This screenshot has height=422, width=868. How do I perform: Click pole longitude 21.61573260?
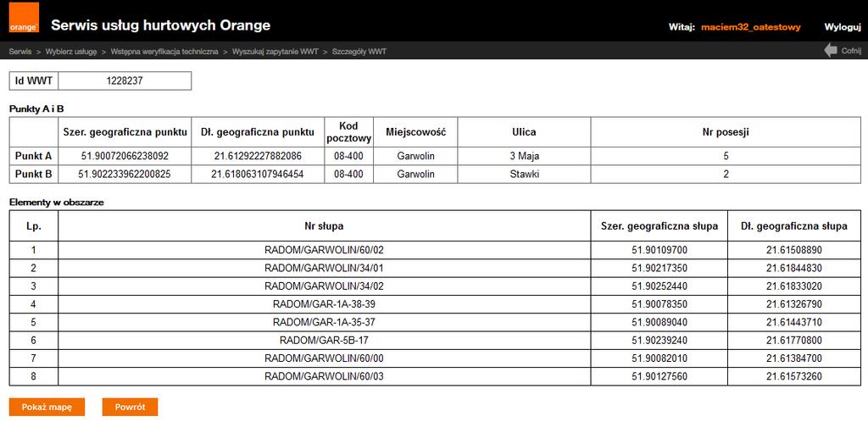pyautogui.click(x=794, y=376)
